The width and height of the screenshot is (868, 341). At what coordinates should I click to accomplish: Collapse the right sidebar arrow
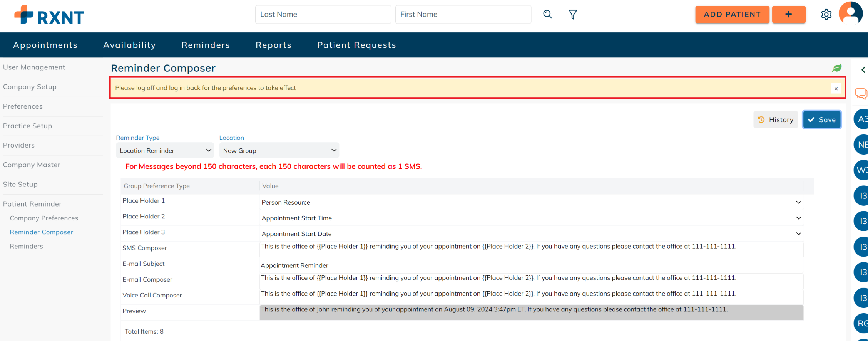click(863, 70)
